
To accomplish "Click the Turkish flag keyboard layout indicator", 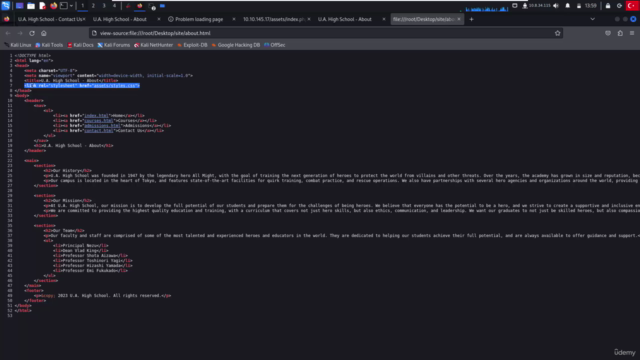I will point(631,6).
